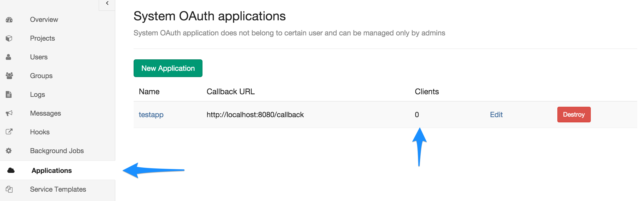Select the Background Jobs gear icon
644x201 pixels.
(x=9, y=151)
